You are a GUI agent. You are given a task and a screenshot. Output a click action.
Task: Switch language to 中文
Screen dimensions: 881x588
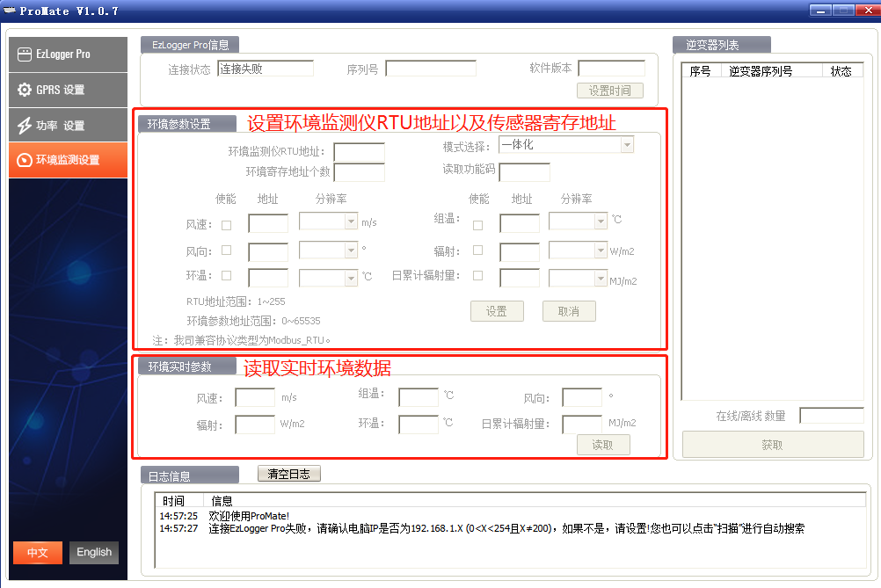pyautogui.click(x=38, y=552)
